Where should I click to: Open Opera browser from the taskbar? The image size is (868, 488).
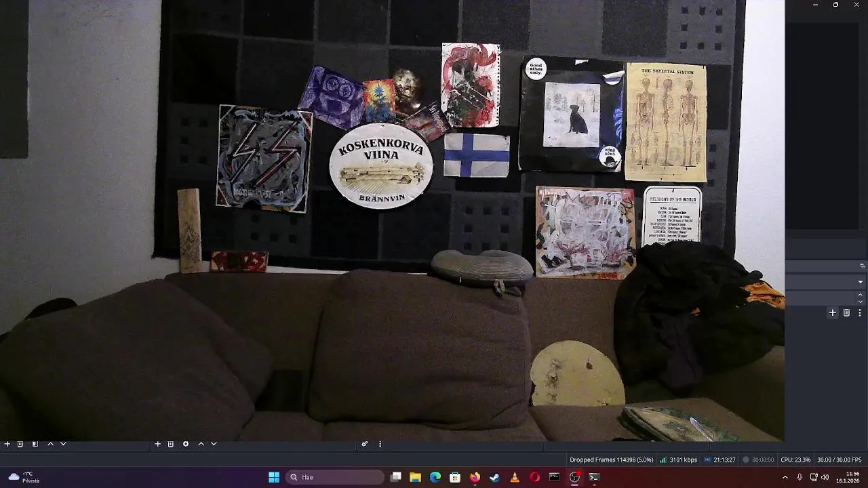click(x=534, y=477)
